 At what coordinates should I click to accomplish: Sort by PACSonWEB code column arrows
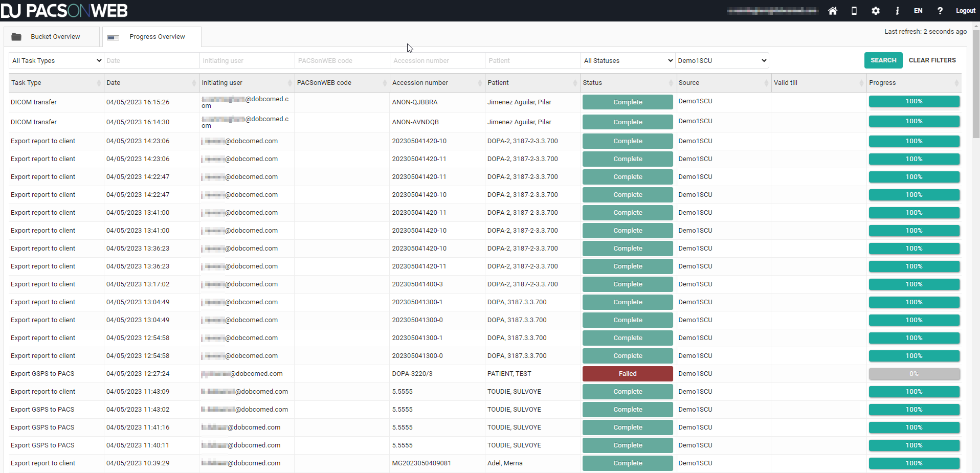(x=385, y=83)
